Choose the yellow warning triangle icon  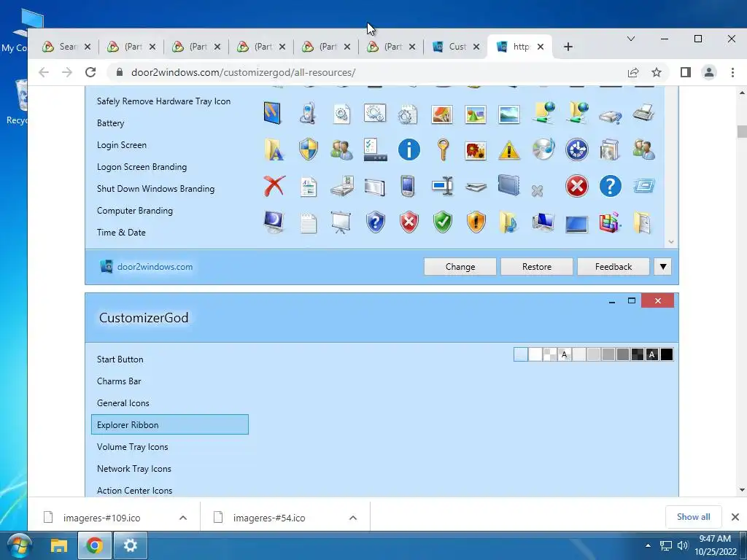click(508, 150)
